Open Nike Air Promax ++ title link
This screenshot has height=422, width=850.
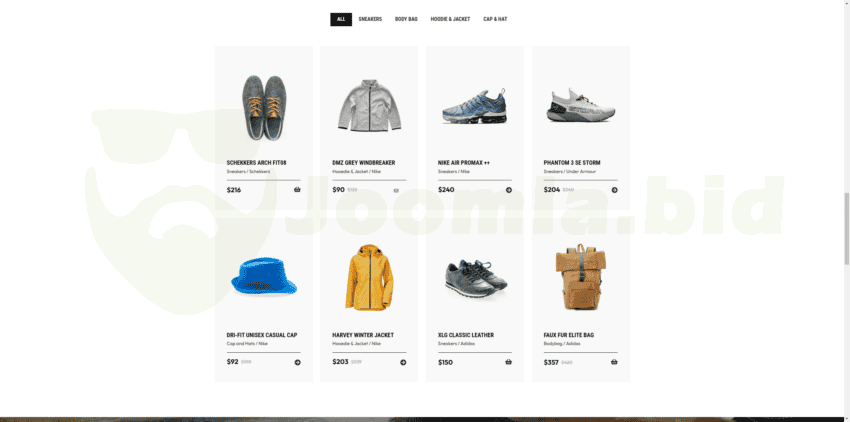(x=464, y=163)
